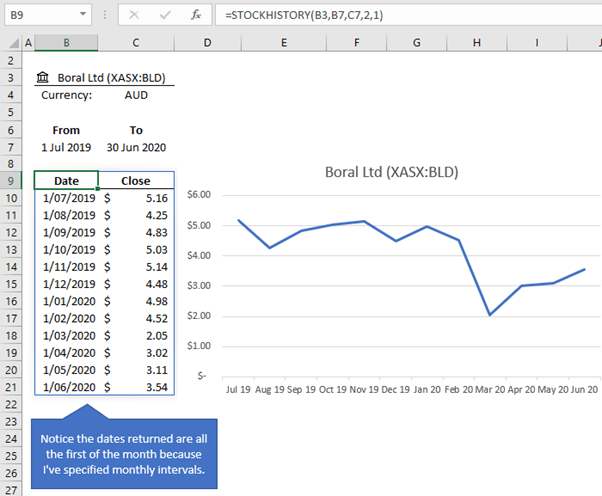The width and height of the screenshot is (602, 496).
Task: Click date cell 1/07/2019
Action: point(66,198)
